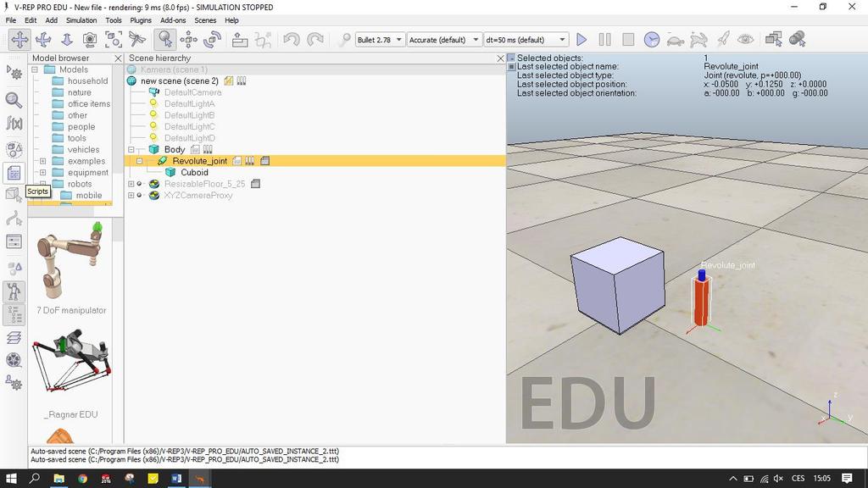The height and width of the screenshot is (488, 868).
Task: Expand the XYZCameraProxy node
Action: (x=131, y=196)
